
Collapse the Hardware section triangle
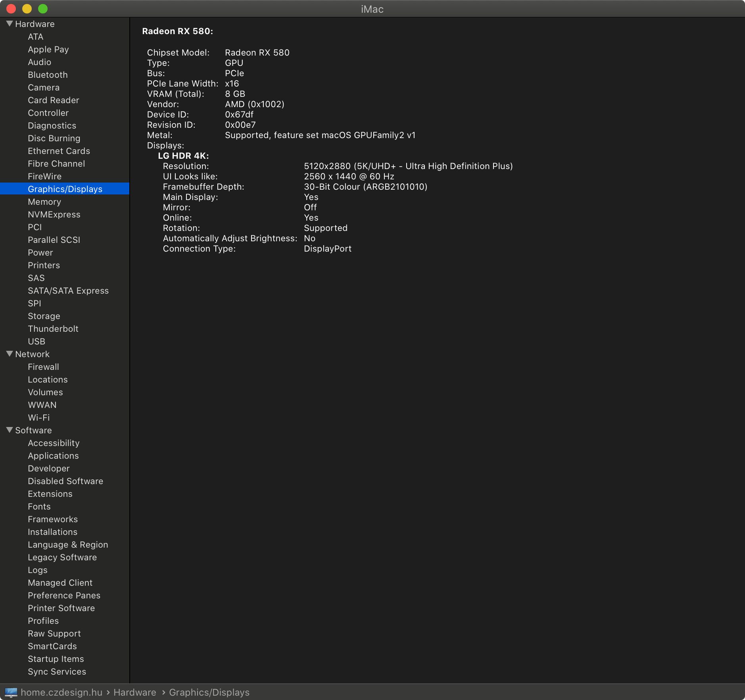click(x=10, y=24)
